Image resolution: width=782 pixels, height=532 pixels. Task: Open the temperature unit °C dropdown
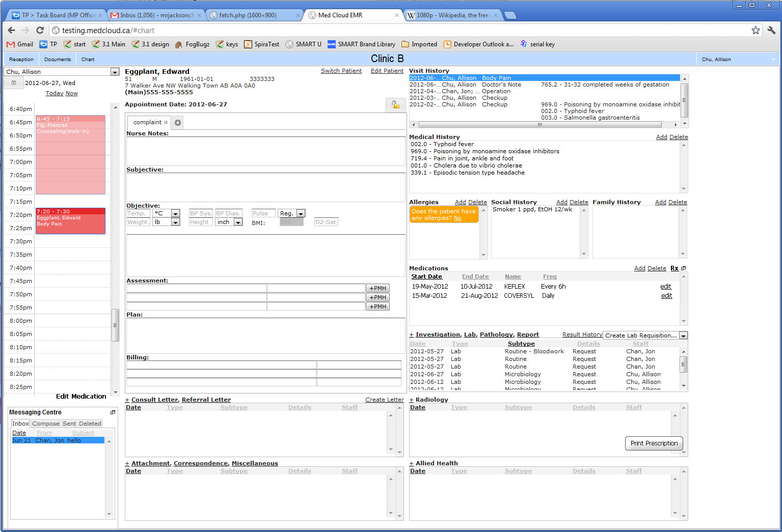[x=175, y=213]
